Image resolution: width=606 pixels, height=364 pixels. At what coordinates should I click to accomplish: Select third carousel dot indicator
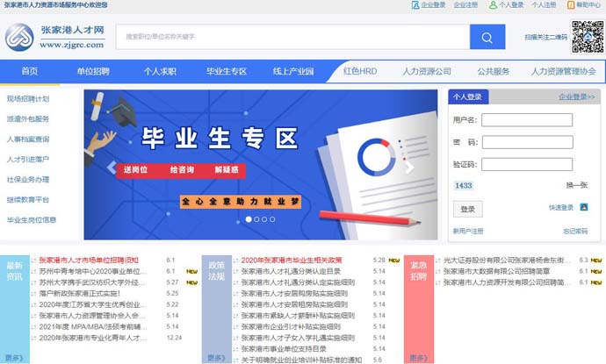click(x=264, y=219)
